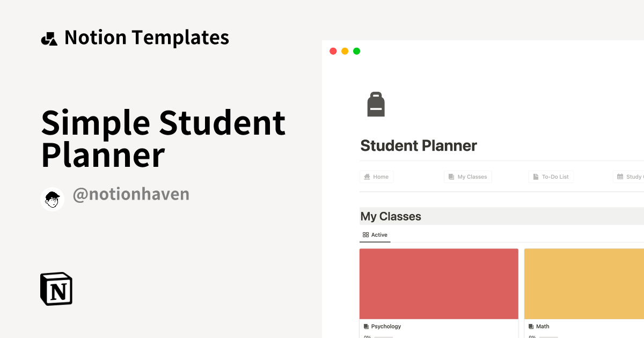Click the Psychology progress bar
Viewport: 644px width, 338px height.
[384, 337]
